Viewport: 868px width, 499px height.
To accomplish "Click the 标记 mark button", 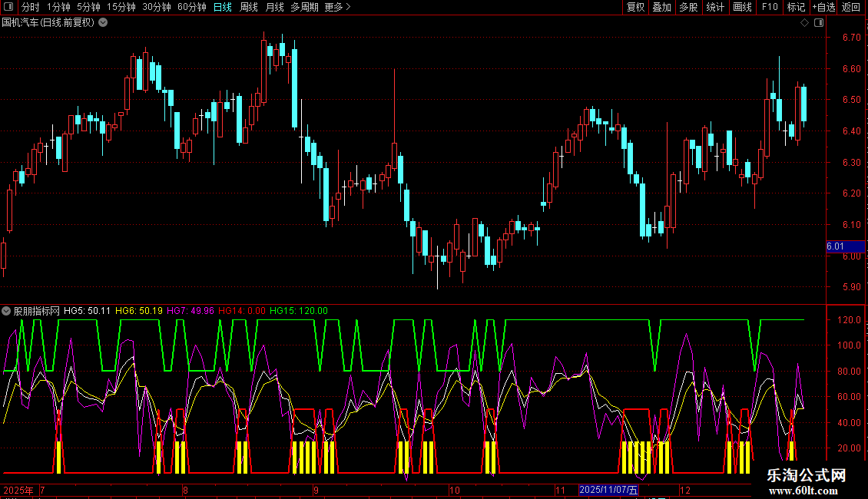I will coord(796,7).
